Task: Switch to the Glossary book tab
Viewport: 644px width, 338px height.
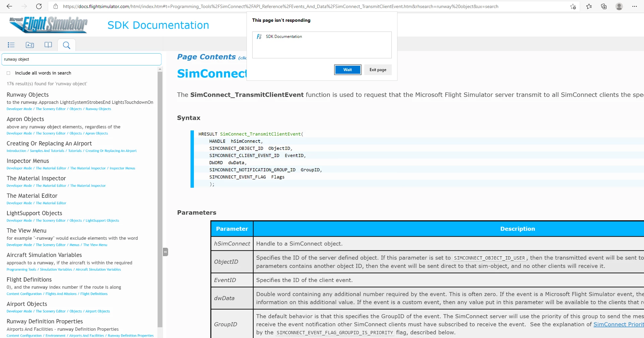Action: click(48, 45)
